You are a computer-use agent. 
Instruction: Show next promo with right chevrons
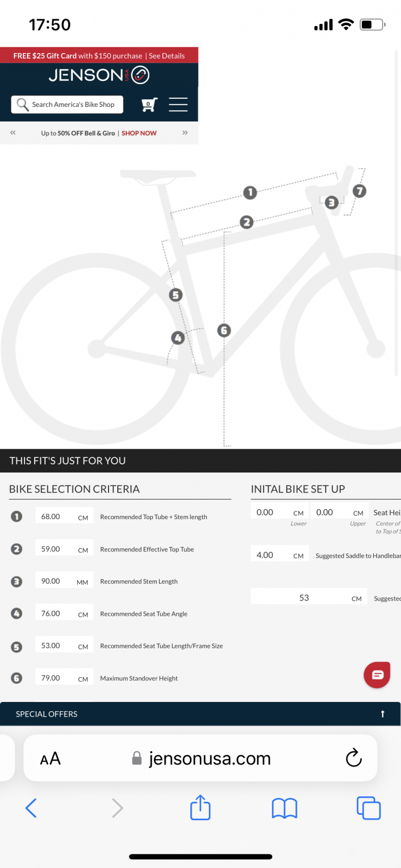pos(185,133)
